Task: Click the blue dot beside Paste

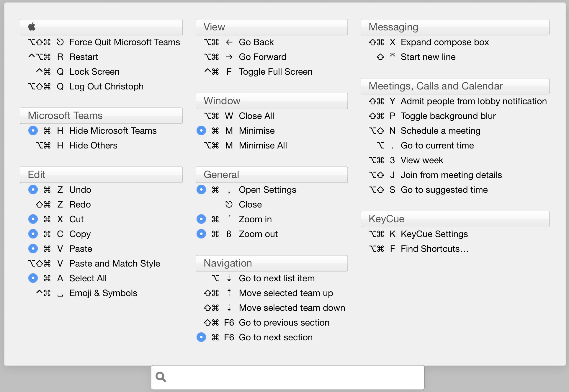Action: [33, 249]
